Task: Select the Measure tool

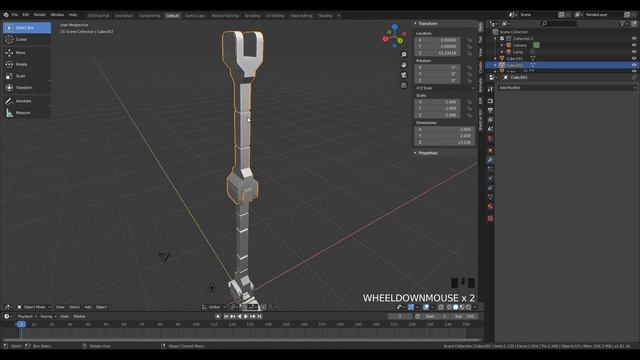Action: click(x=27, y=113)
